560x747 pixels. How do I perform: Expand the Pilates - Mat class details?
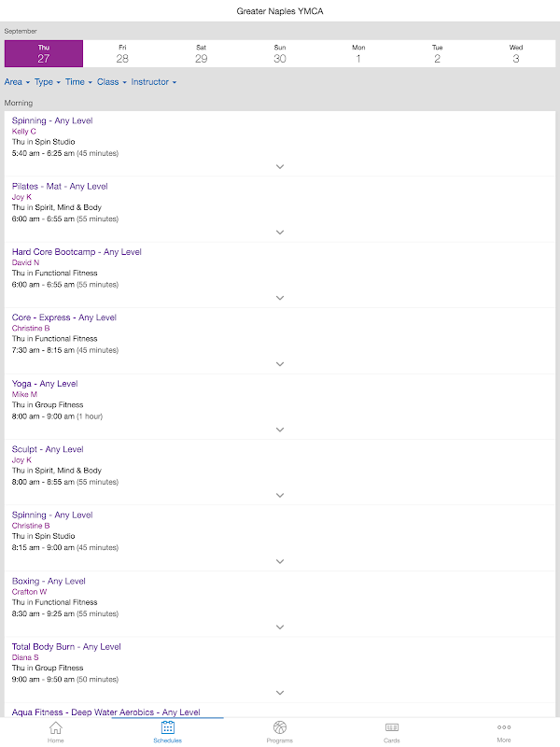(280, 233)
